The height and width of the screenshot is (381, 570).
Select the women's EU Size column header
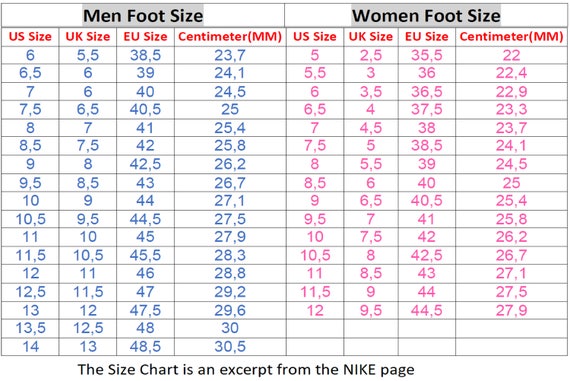point(427,36)
